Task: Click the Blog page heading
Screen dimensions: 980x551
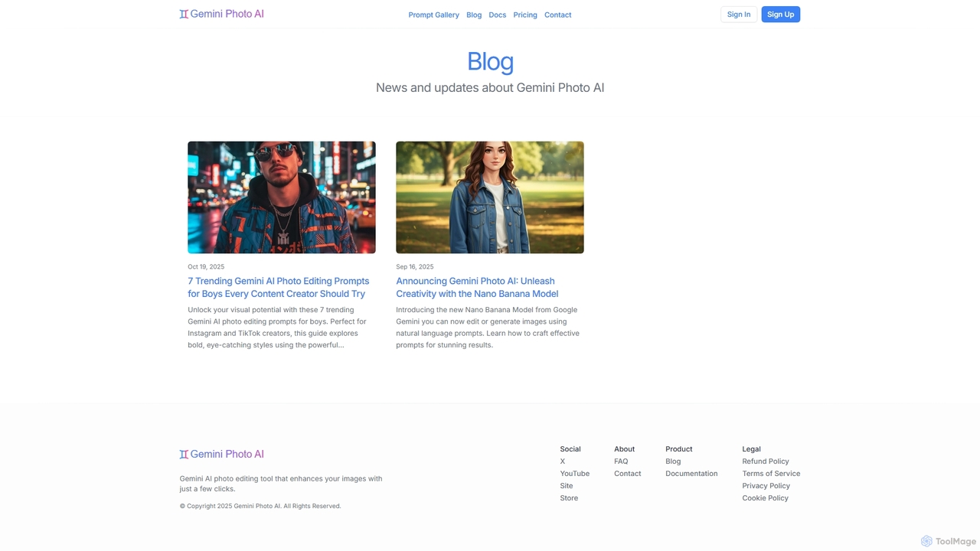Action: coord(490,61)
